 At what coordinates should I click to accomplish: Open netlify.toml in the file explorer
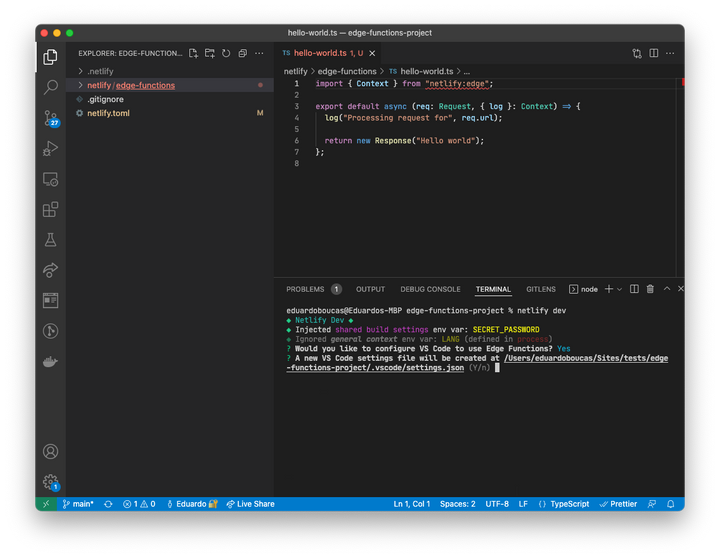click(x=108, y=113)
